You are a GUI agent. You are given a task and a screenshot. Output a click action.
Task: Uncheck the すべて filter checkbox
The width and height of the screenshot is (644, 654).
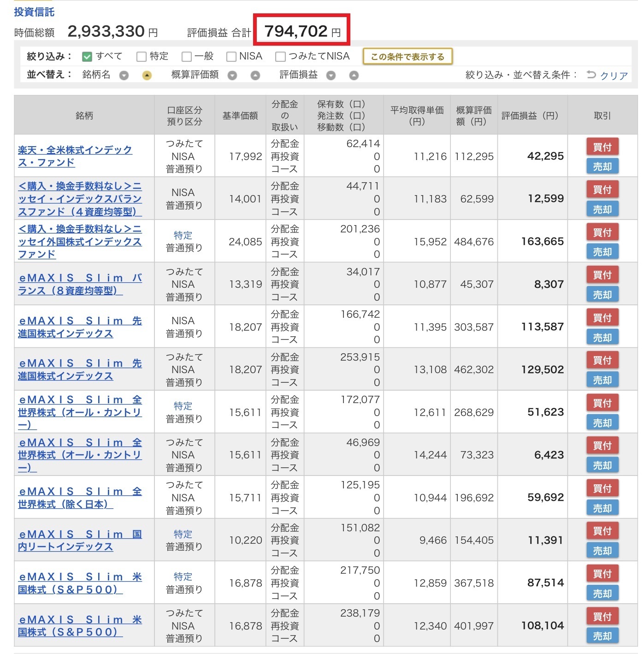(87, 57)
